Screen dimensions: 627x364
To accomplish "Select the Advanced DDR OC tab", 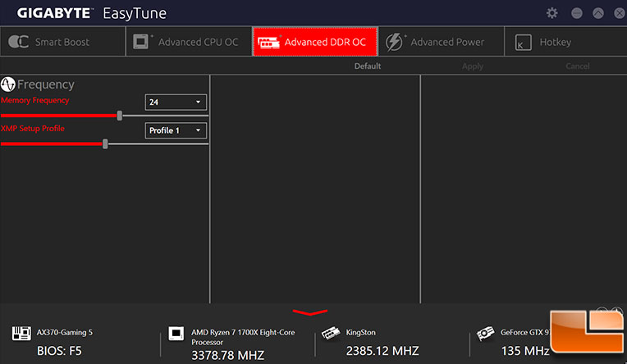I will point(315,42).
